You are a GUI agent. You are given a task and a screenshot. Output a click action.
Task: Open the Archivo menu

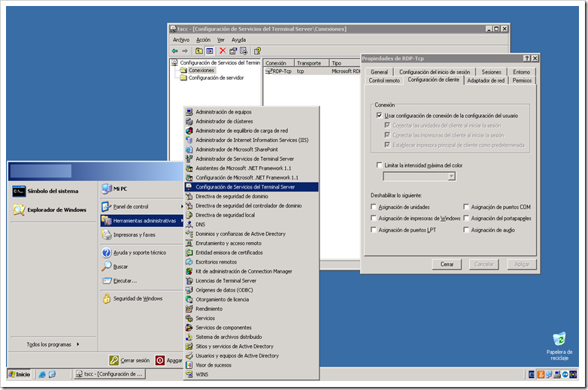[x=181, y=40]
